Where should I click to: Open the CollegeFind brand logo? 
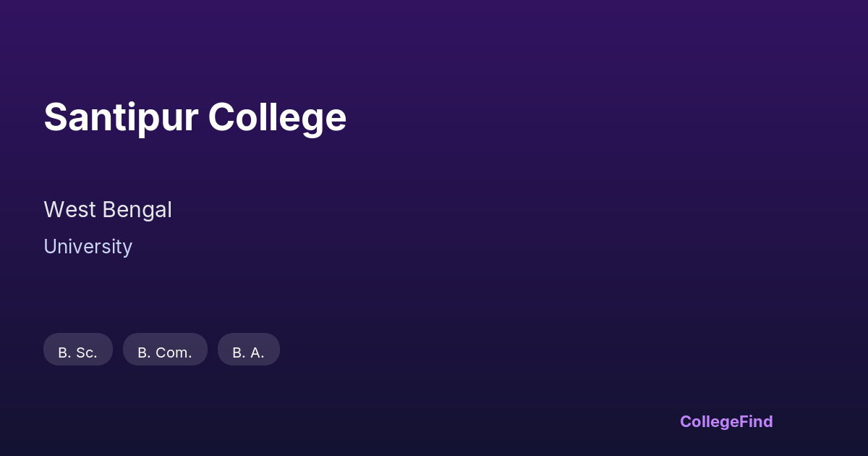[x=726, y=421]
